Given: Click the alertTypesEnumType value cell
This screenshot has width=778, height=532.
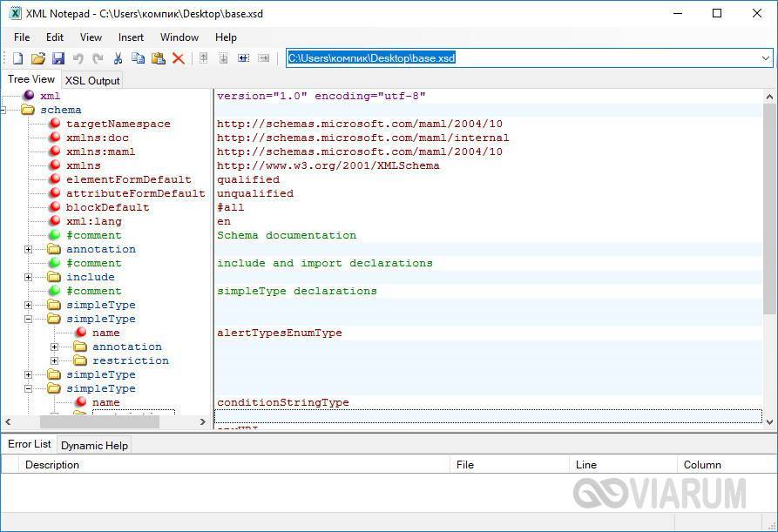Looking at the screenshot, I should [280, 333].
